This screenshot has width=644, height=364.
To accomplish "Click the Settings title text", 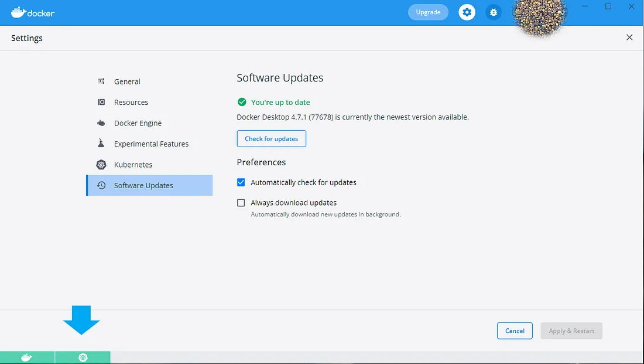I will pyautogui.click(x=27, y=38).
